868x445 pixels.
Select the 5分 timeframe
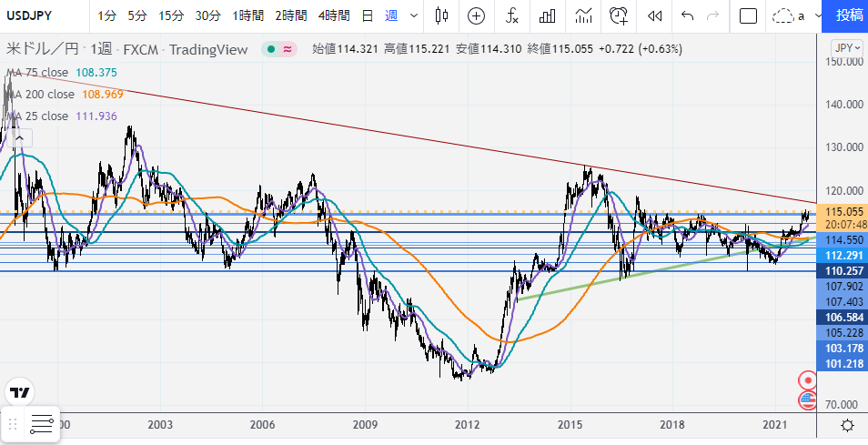136,16
